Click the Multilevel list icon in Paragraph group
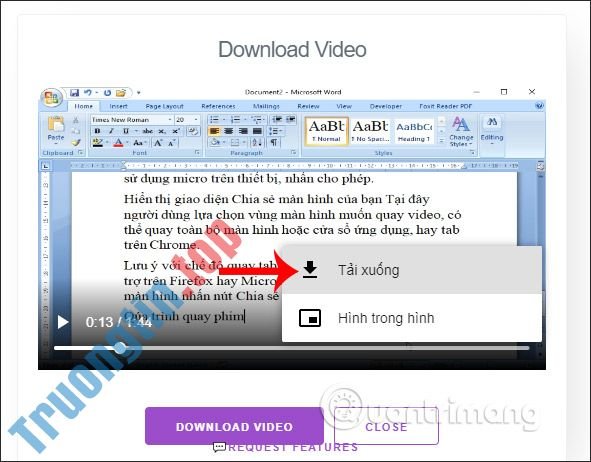 click(257, 120)
